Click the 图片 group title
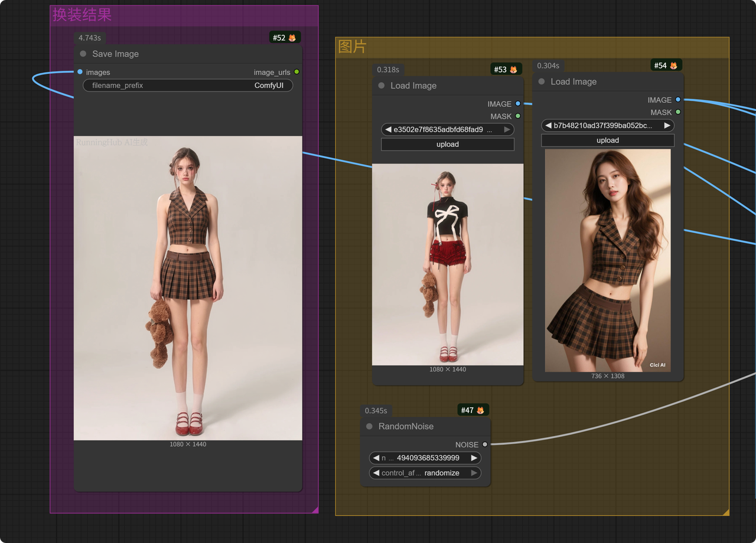The height and width of the screenshot is (543, 756). (x=353, y=47)
